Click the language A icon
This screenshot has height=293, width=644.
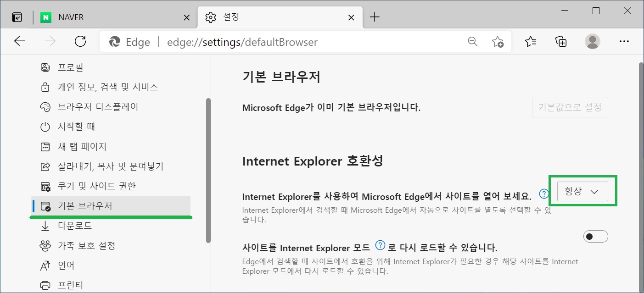tap(45, 265)
